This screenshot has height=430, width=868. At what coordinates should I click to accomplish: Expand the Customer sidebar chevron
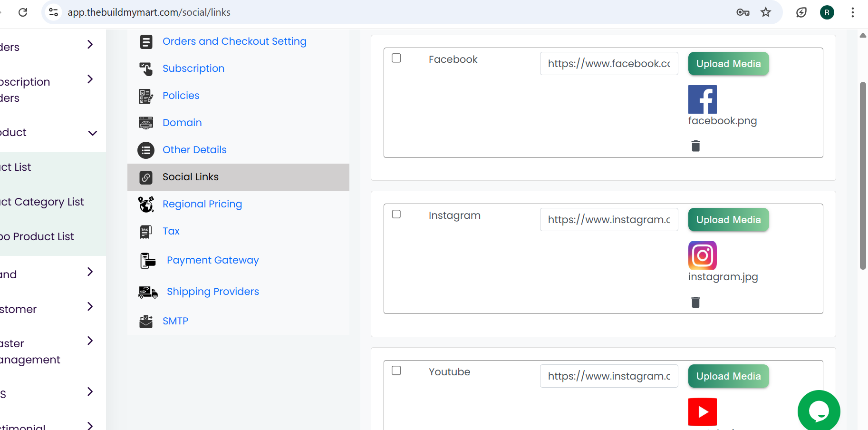click(x=90, y=306)
